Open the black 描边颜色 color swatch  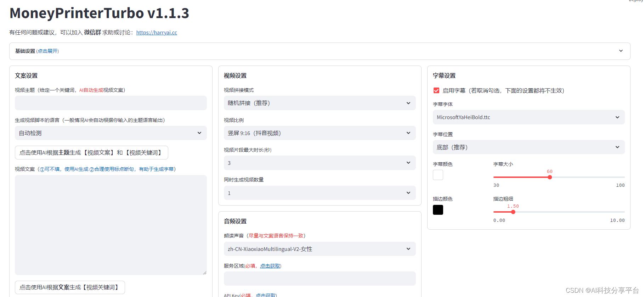pos(438,210)
